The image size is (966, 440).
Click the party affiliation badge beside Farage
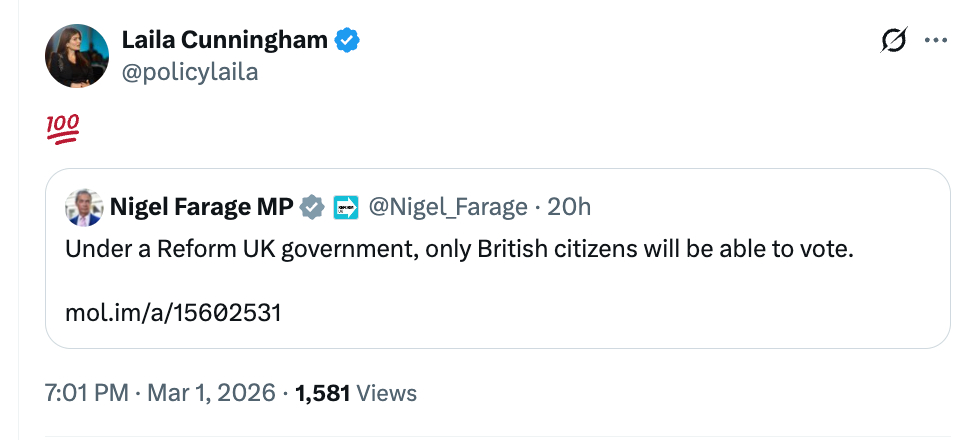point(346,207)
